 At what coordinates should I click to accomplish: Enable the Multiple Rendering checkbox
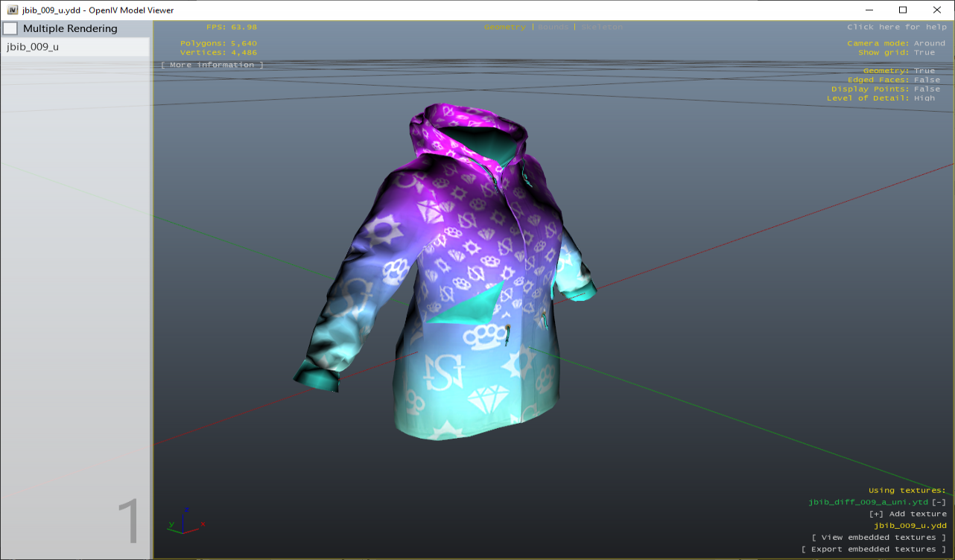point(10,28)
